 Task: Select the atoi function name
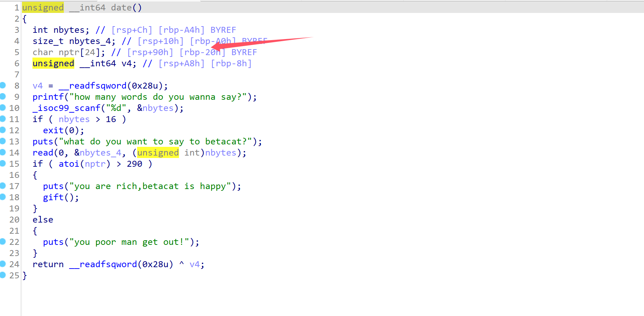(69, 164)
